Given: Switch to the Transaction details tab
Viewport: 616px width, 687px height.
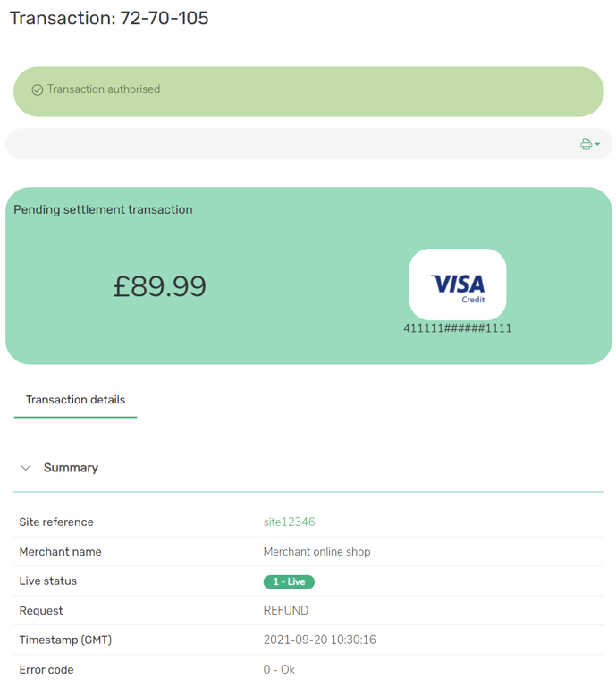Looking at the screenshot, I should click(75, 400).
